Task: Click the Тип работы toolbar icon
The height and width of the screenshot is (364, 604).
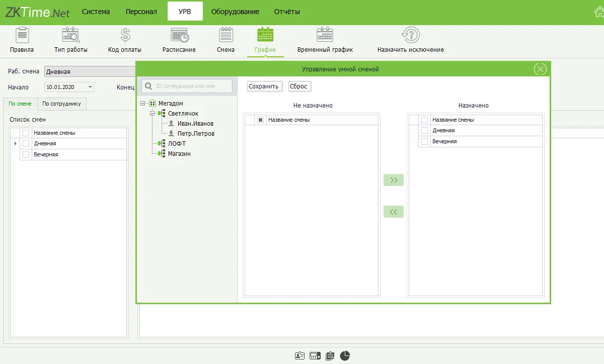Action: pos(70,35)
